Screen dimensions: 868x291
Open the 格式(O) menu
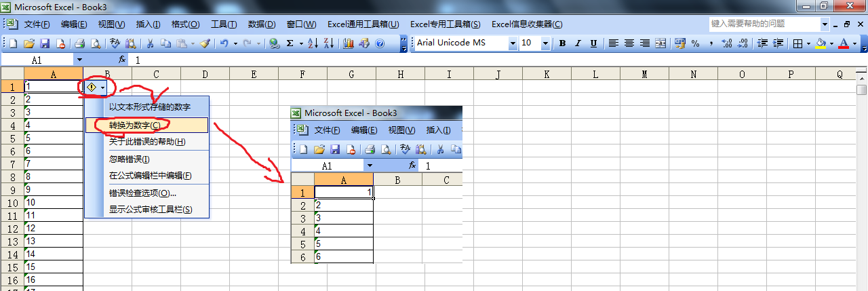[x=185, y=24]
